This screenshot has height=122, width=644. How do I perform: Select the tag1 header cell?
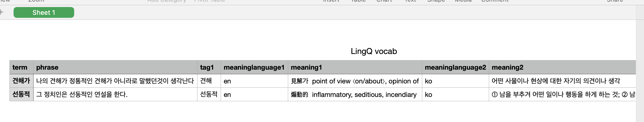[209, 67]
